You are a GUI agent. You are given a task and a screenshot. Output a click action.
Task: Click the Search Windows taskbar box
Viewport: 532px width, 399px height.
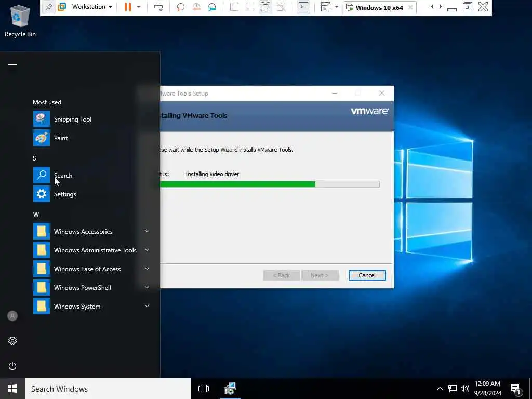point(108,389)
